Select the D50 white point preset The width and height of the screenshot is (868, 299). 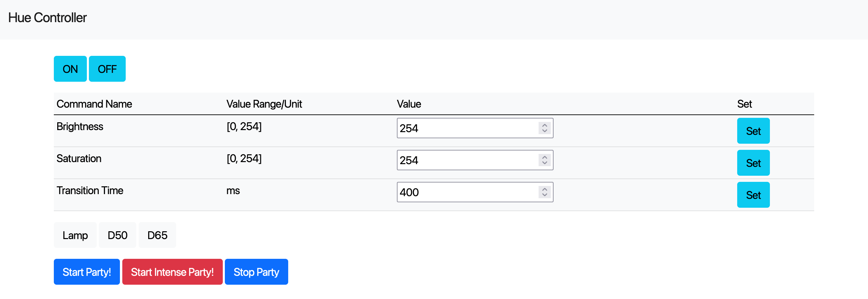click(x=118, y=235)
